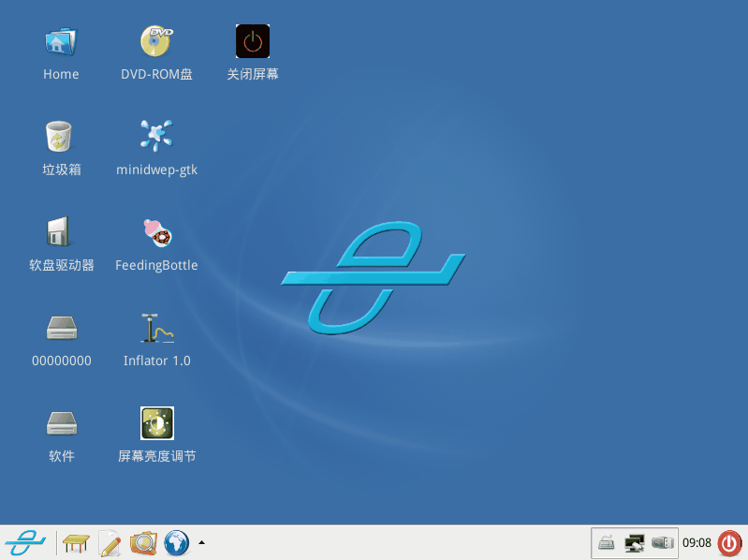Open the file search magnifier icon in taskbar
This screenshot has height=560, width=748.
143,543
